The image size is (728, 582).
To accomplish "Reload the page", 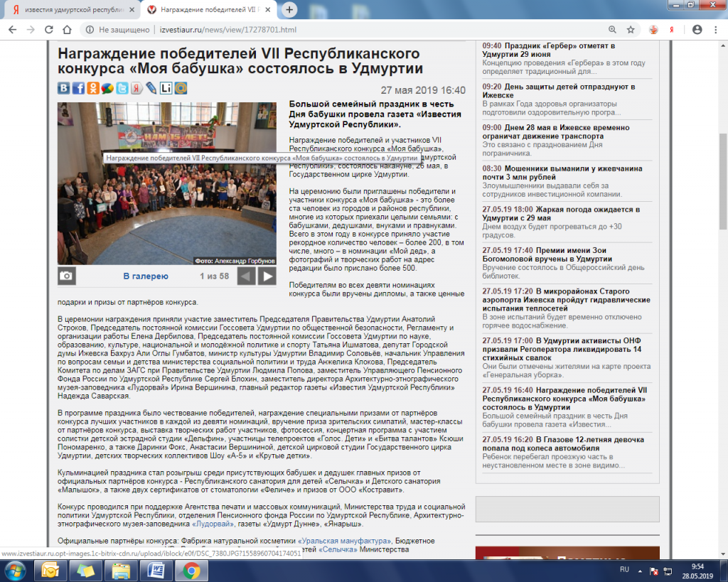I will [68, 30].
